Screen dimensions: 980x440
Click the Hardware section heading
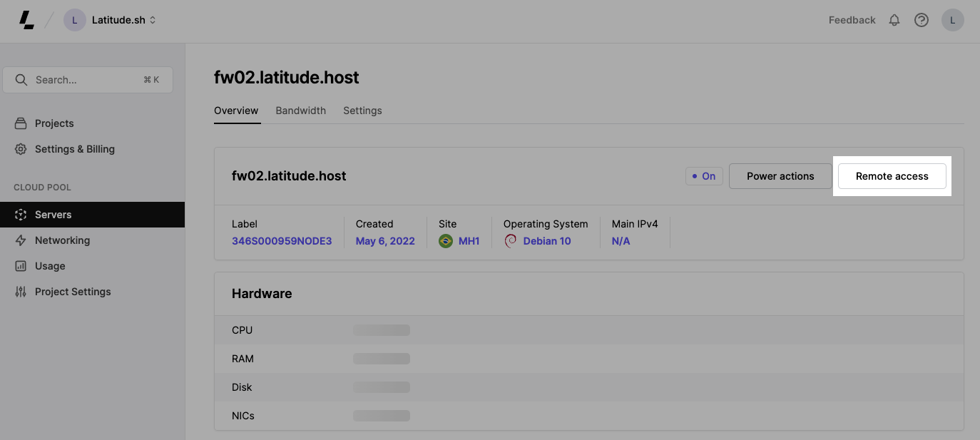point(262,294)
